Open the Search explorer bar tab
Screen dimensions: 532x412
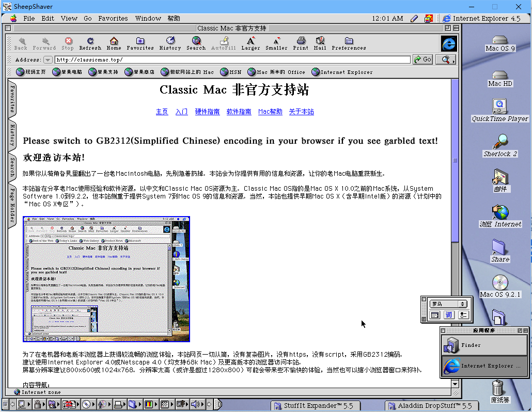(12, 167)
